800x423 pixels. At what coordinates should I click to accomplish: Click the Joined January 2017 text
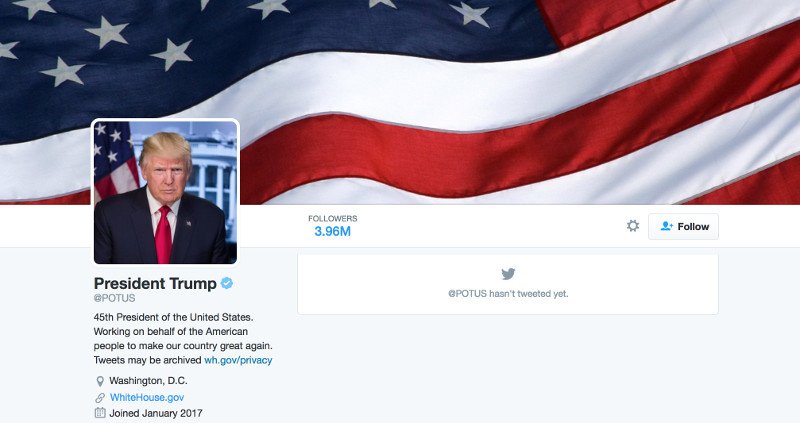pos(156,413)
